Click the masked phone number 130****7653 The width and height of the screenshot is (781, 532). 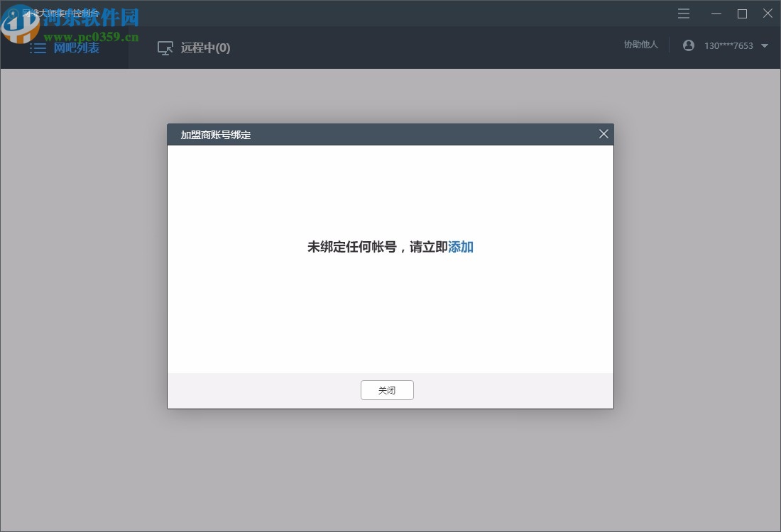coord(728,45)
